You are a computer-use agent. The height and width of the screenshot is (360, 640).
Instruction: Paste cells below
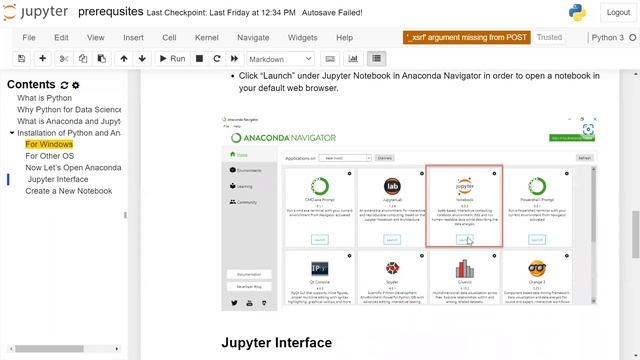(x=102, y=59)
